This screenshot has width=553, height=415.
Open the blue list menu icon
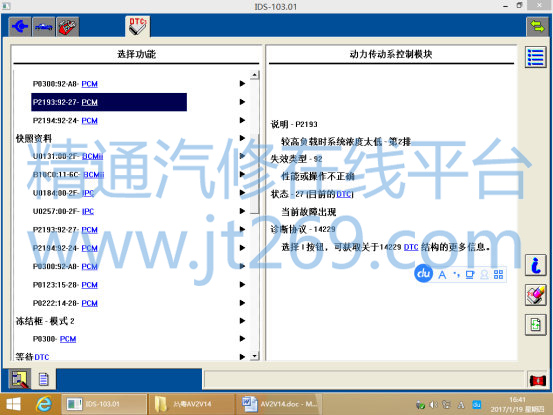coord(535,57)
